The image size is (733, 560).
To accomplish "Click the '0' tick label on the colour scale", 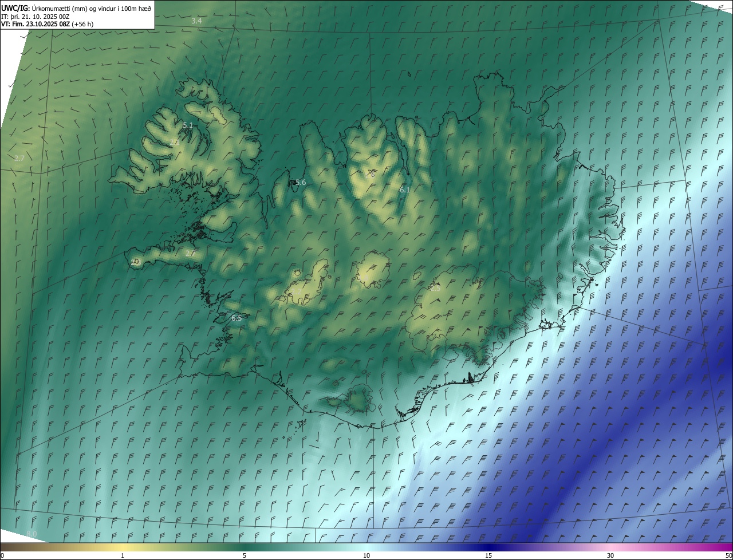I will 2,556.
